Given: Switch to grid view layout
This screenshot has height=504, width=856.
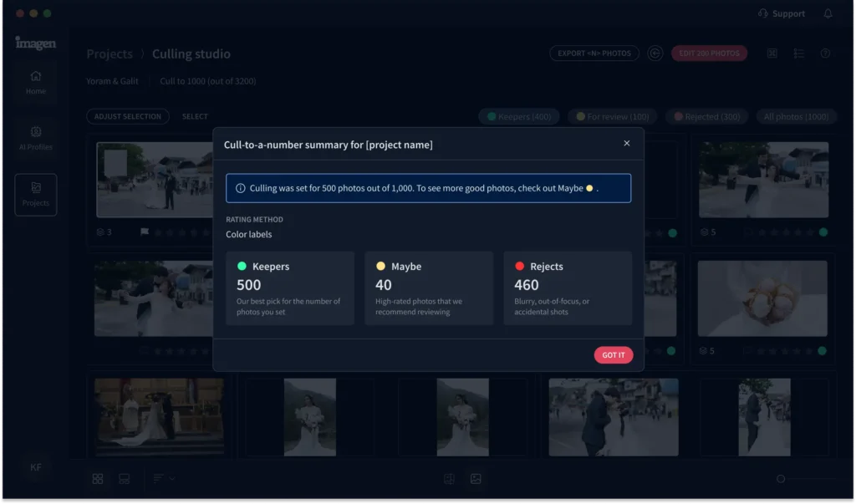Looking at the screenshot, I should (x=98, y=479).
